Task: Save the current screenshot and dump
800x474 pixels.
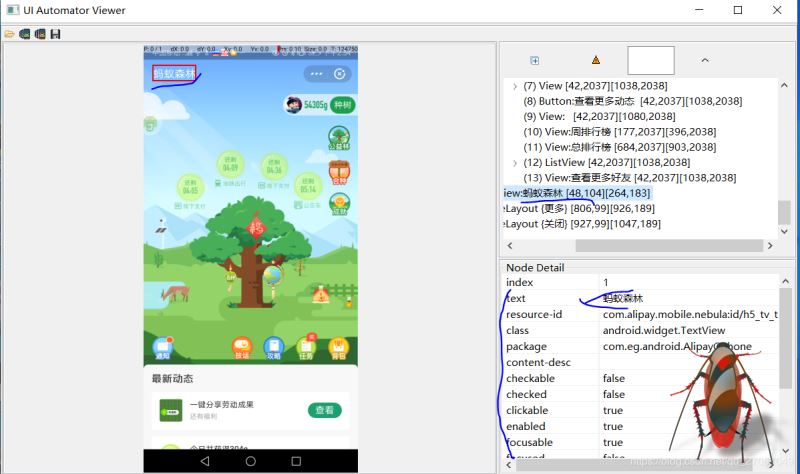Action: [55, 34]
